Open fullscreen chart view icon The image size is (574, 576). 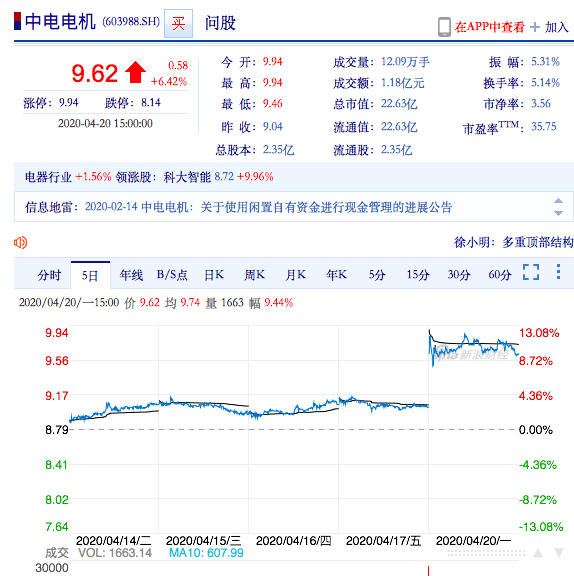[x=531, y=272]
